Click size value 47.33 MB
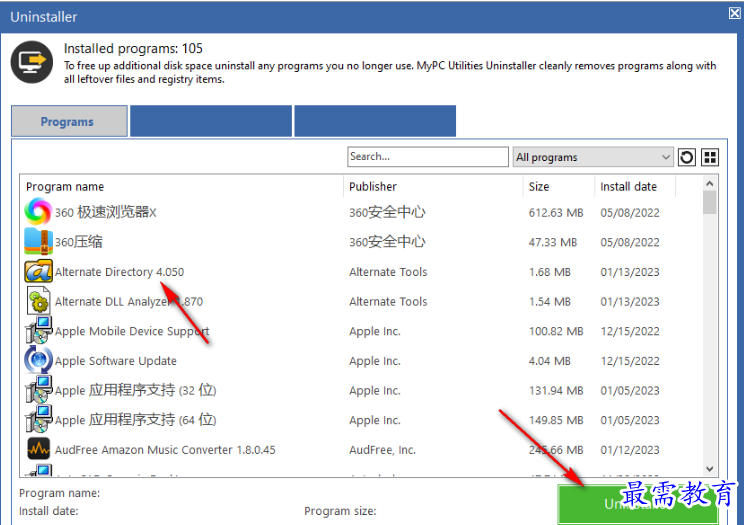The image size is (744, 525). click(x=552, y=242)
